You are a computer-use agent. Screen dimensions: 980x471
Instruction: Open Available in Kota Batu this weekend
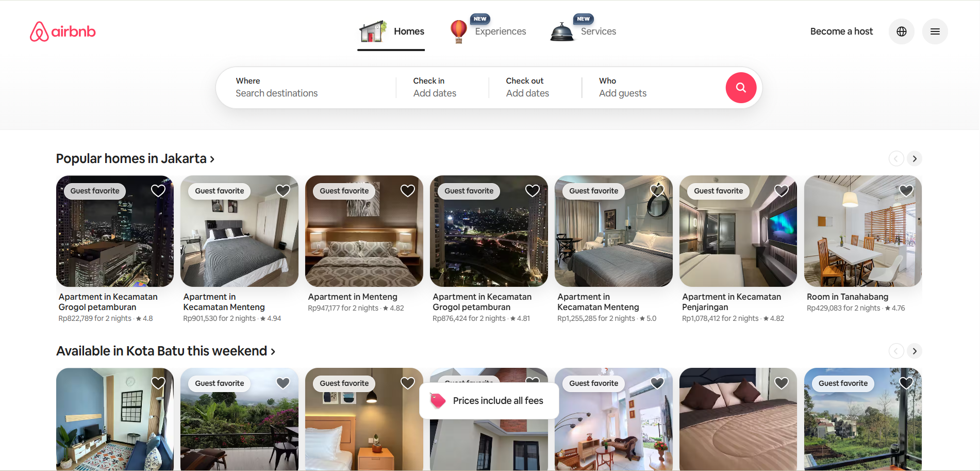click(160, 351)
